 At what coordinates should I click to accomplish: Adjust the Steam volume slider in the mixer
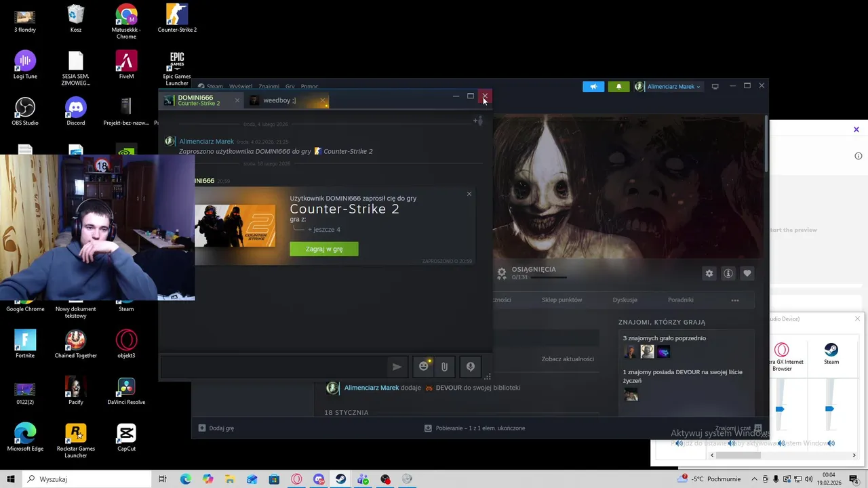(829, 409)
